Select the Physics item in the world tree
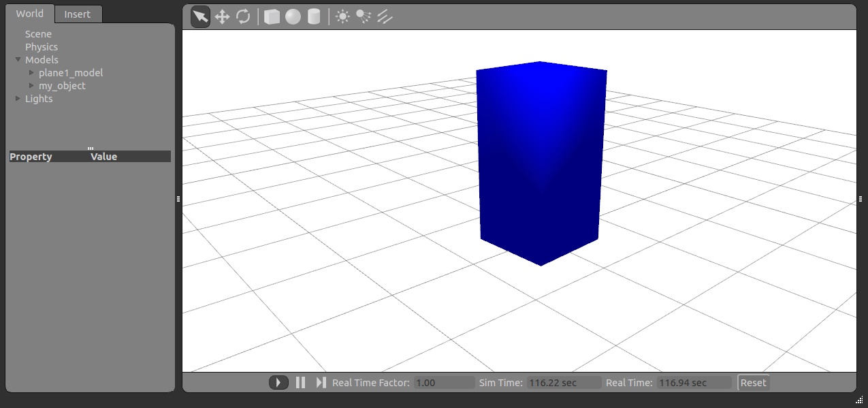The image size is (868, 408). [x=42, y=47]
